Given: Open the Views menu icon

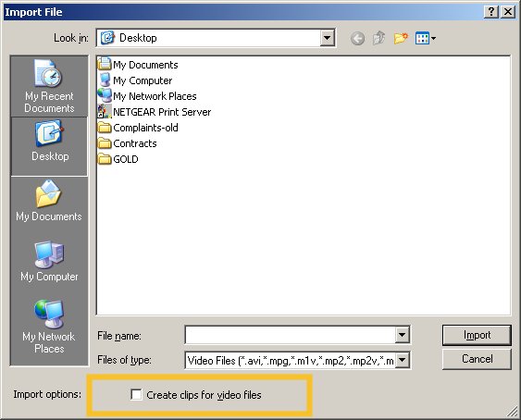Looking at the screenshot, I should 426,38.
